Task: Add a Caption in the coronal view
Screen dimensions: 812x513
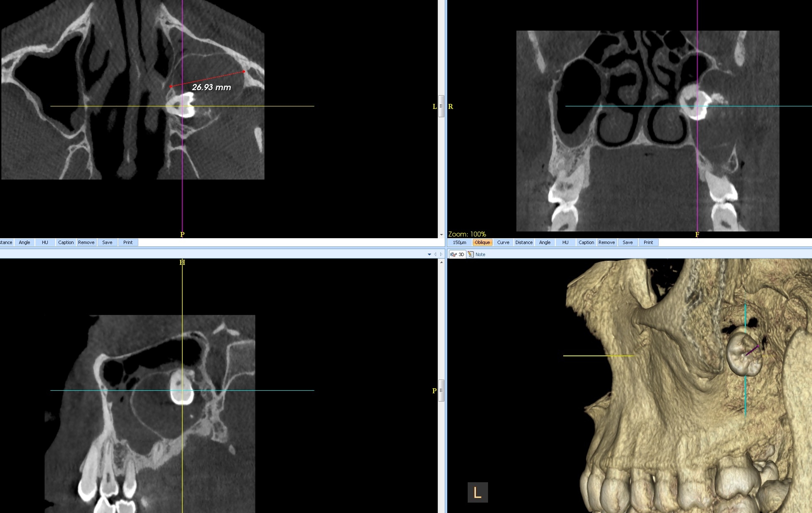Action: pyautogui.click(x=586, y=242)
